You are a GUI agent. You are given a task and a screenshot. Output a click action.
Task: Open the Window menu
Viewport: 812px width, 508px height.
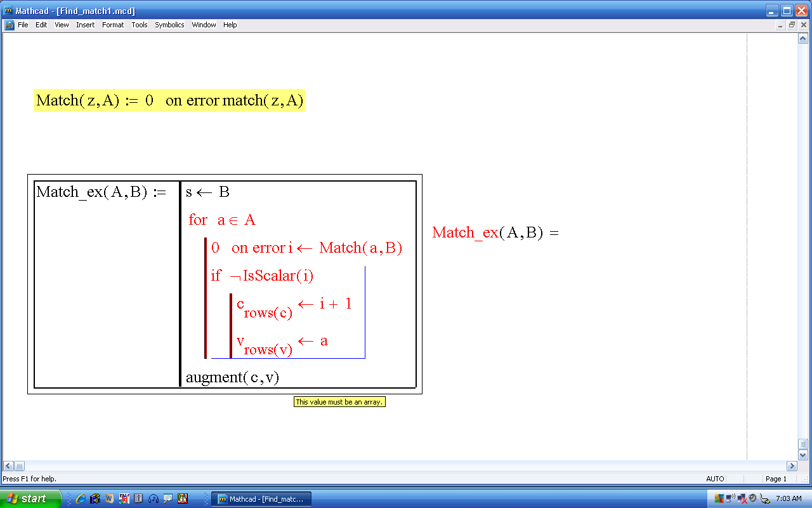pyautogui.click(x=204, y=25)
